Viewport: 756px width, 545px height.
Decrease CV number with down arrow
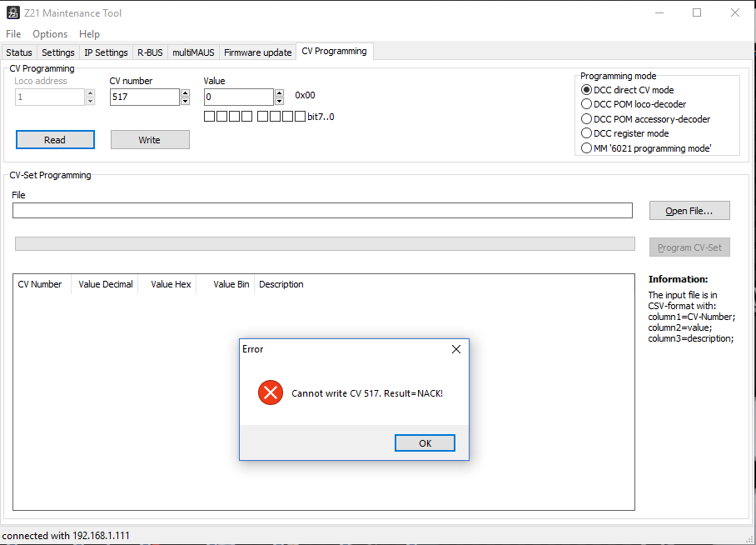185,101
